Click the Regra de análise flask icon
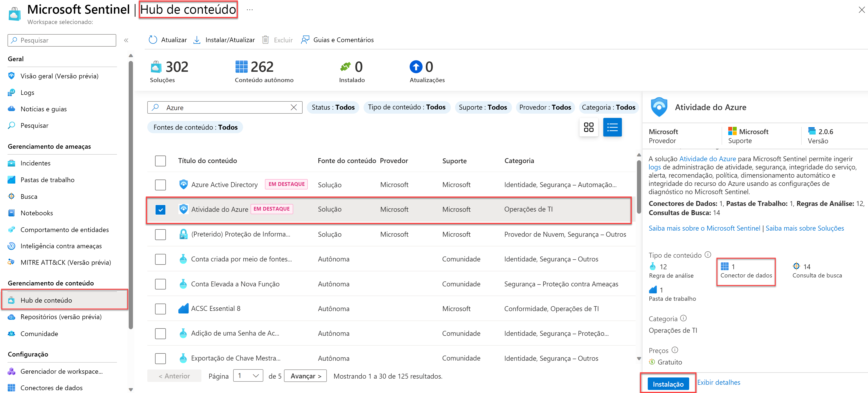 [652, 266]
